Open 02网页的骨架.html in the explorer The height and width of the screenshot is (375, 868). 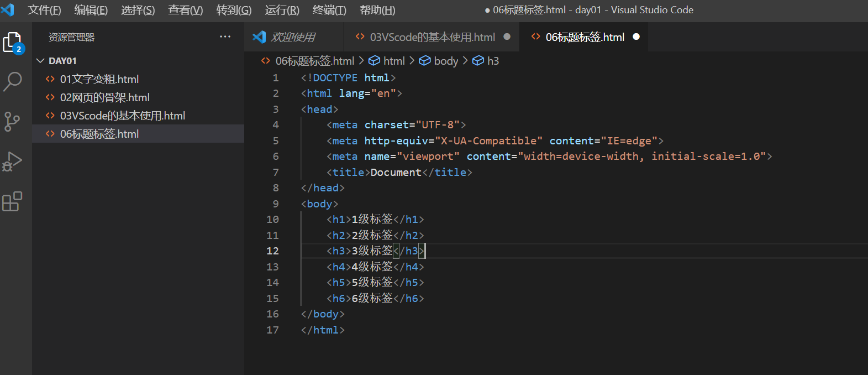click(138, 97)
